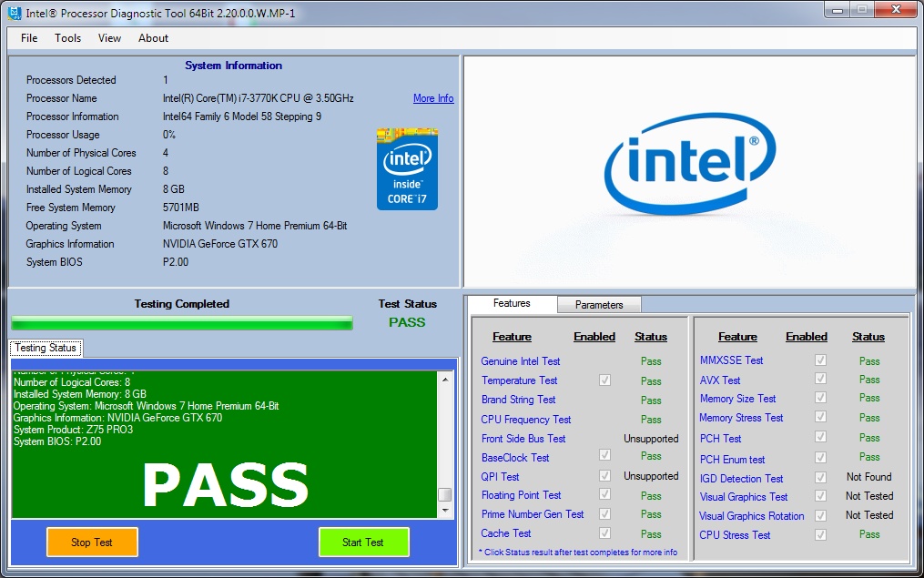The image size is (924, 578).
Task: Toggle the Floating Point Test checkbox
Action: pos(604,493)
